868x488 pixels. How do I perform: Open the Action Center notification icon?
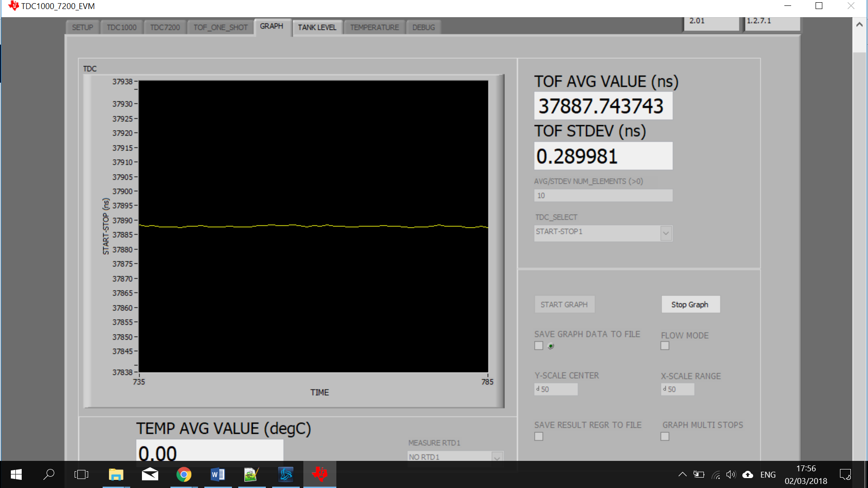click(845, 474)
